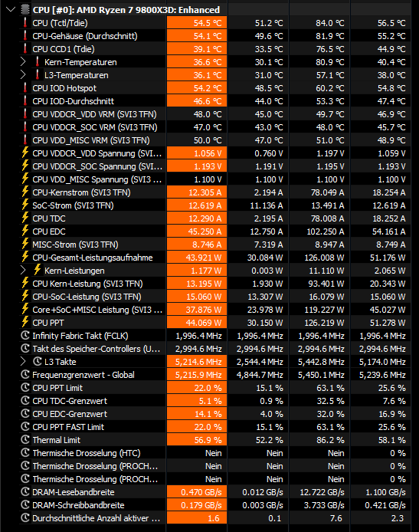Click current value Nein of Thermische Drosselung (HTC)
419x532 pixels.
pos(213,453)
